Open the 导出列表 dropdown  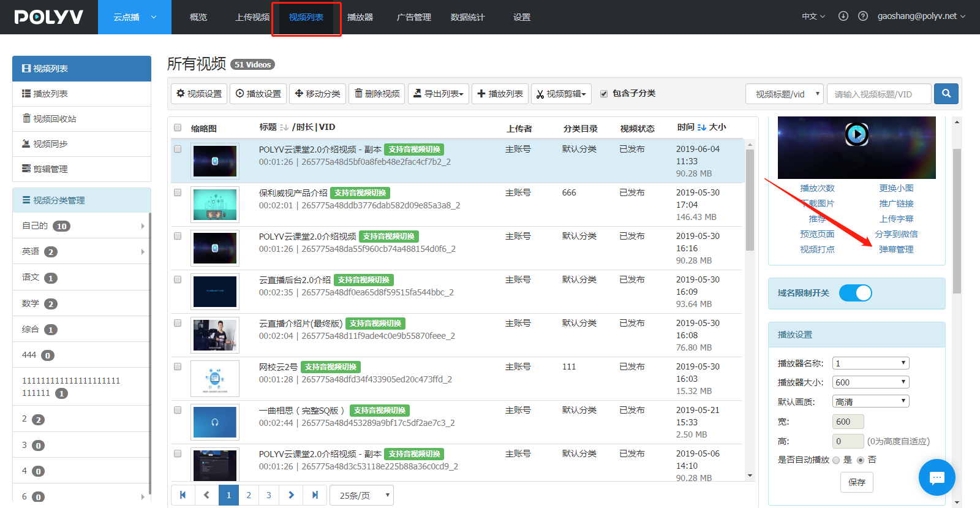coord(439,94)
